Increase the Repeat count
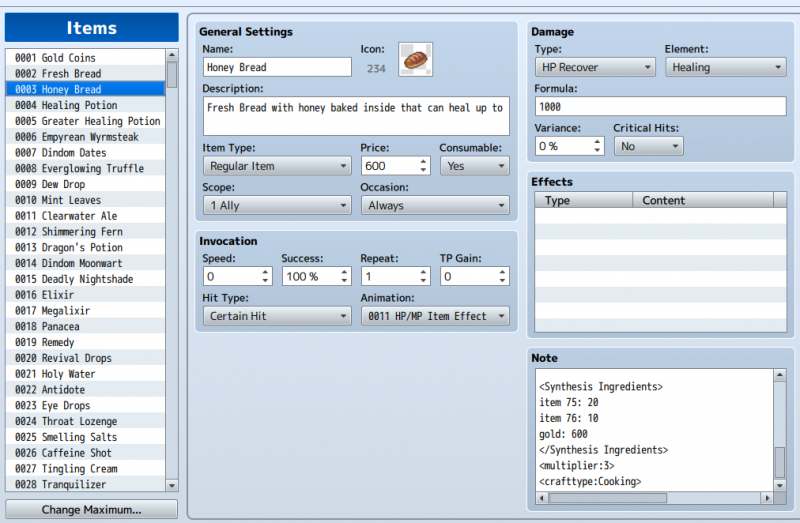Viewport: 800px width, 523px height. (423, 272)
